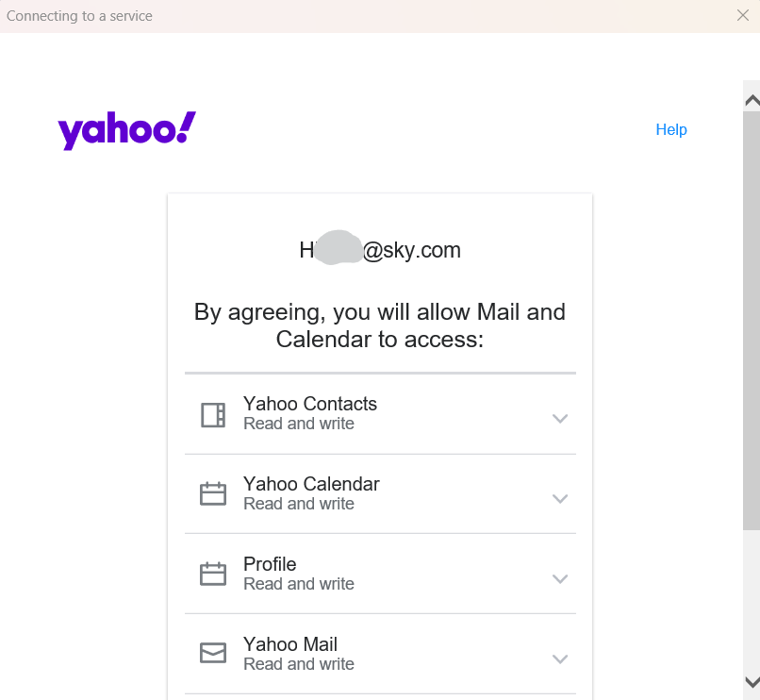Click the Yahoo logo
Viewport: 760px width, 700px height.
pos(126,130)
